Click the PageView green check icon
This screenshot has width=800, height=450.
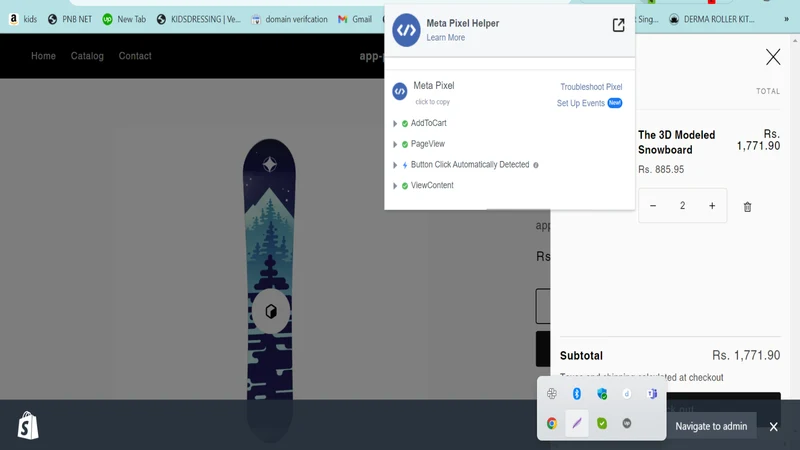pyautogui.click(x=405, y=144)
